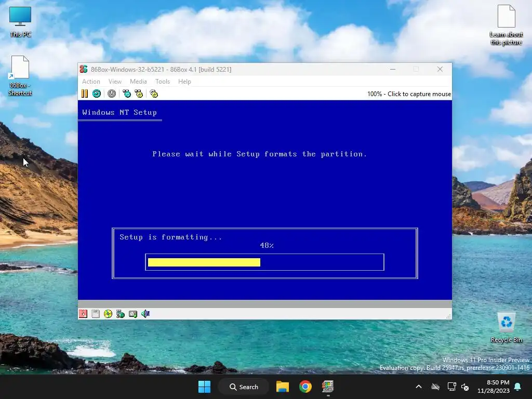This screenshot has width=532, height=399.
Task: Open File Explorer from the taskbar
Action: pyautogui.click(x=282, y=387)
